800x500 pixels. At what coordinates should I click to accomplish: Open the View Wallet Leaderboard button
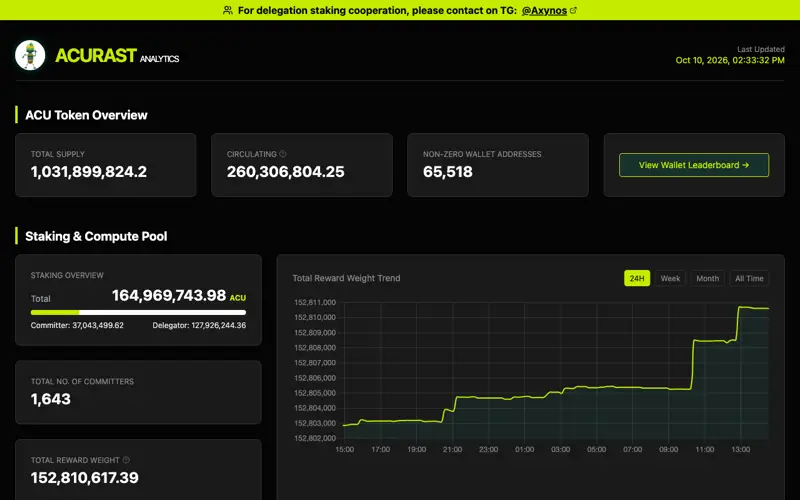coord(694,165)
